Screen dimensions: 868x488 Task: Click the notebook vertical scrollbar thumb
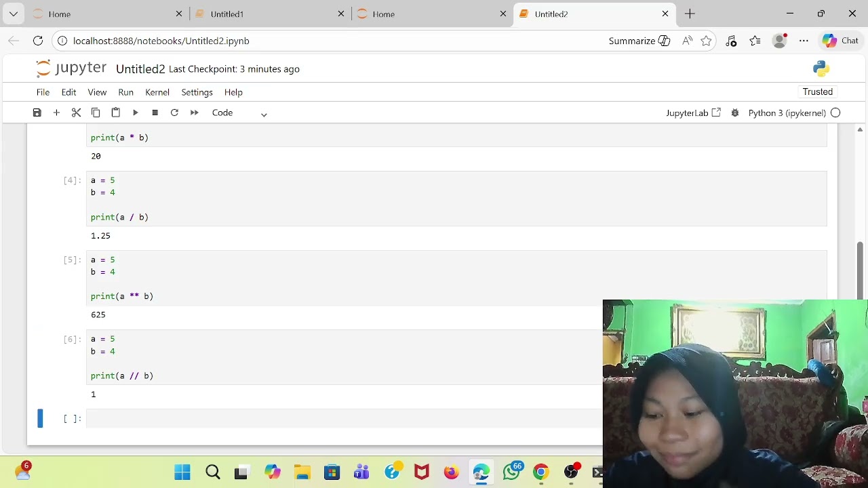[x=860, y=270]
